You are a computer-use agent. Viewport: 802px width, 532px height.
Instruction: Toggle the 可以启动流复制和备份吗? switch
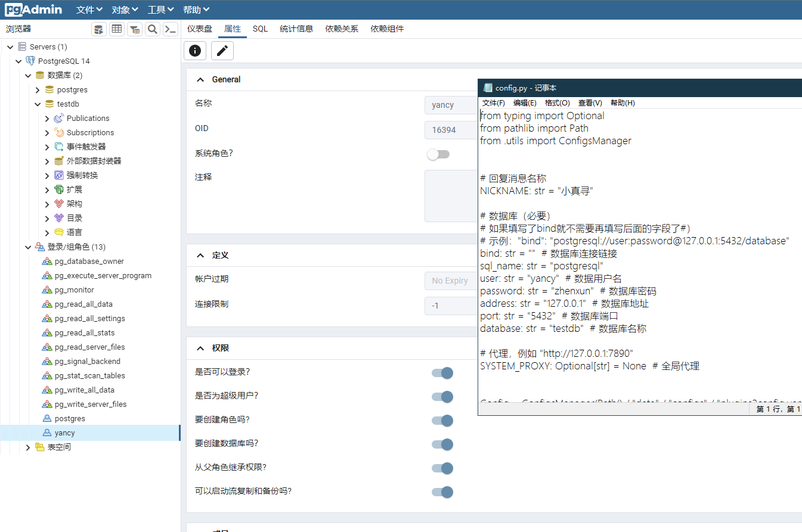click(x=442, y=492)
